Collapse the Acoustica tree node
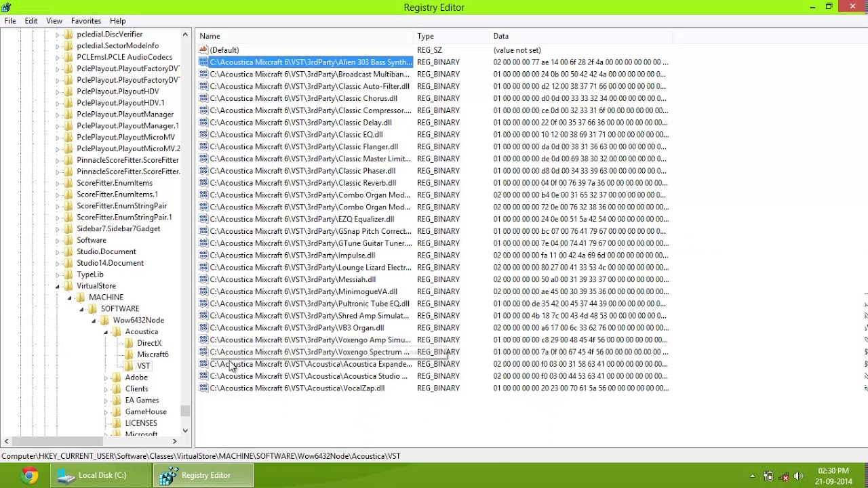Image resolution: width=868 pixels, height=488 pixels. click(x=106, y=332)
